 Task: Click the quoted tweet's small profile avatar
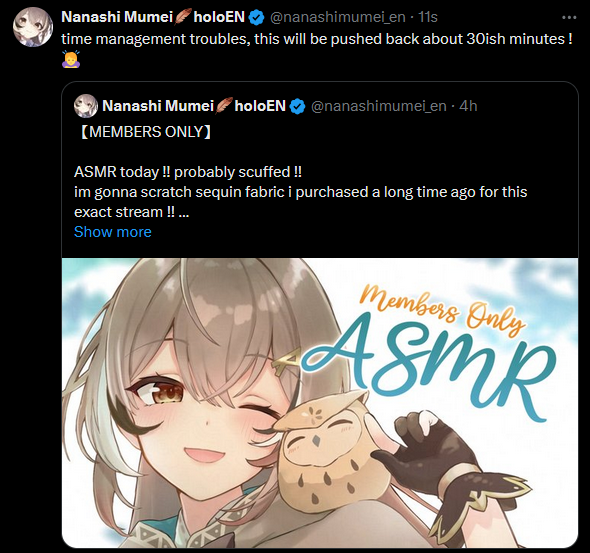[86, 106]
